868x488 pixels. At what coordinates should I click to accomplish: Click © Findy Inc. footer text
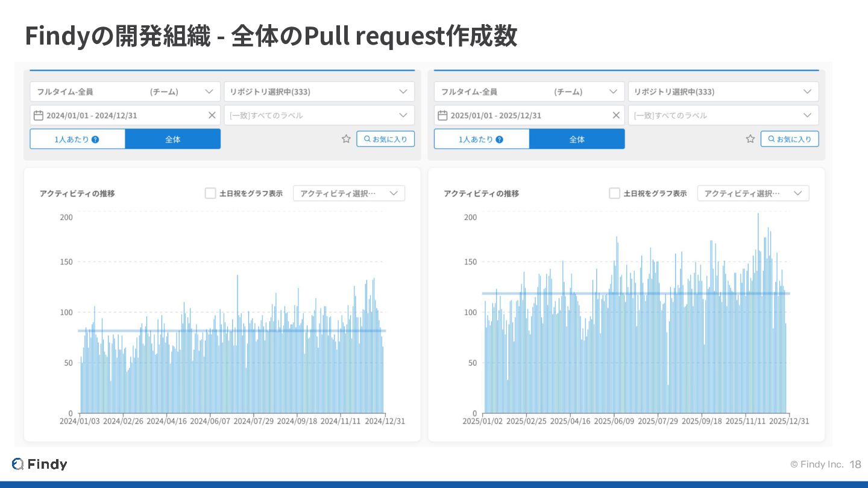click(817, 465)
